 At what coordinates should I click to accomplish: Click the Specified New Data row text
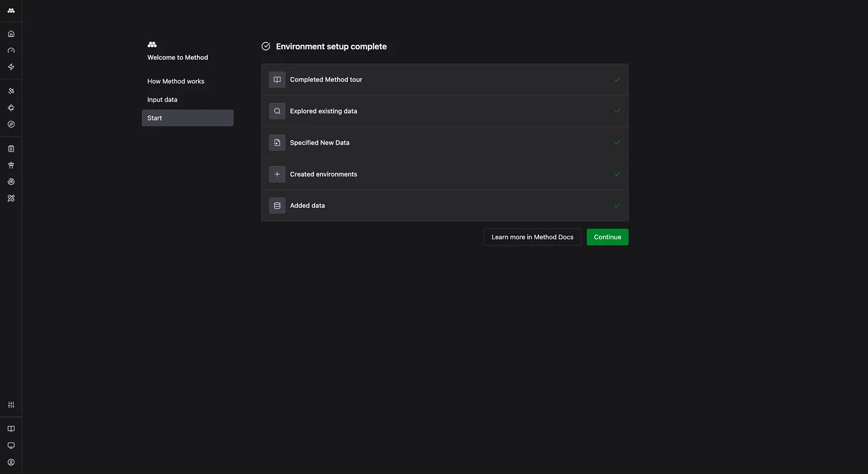tap(320, 143)
